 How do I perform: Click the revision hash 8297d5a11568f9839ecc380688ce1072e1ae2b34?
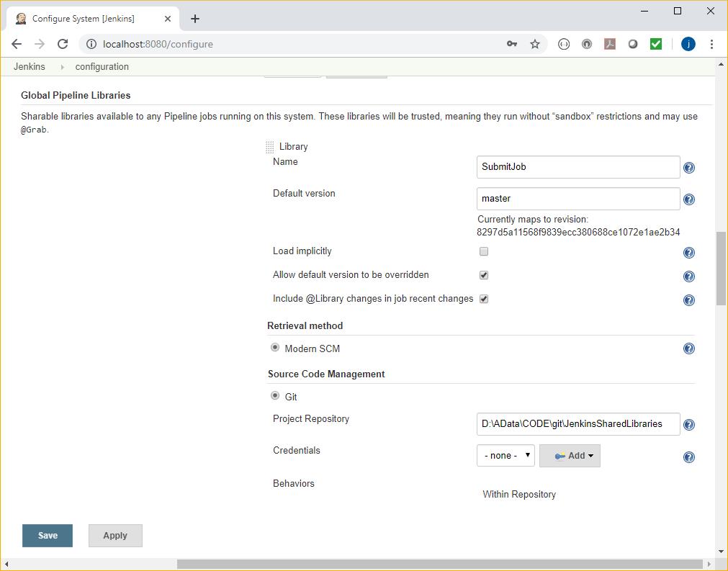pyautogui.click(x=578, y=232)
